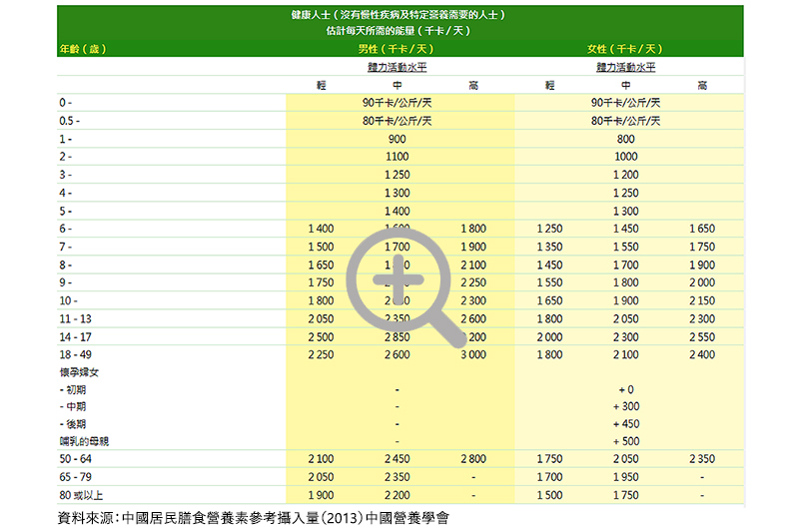Image resolution: width=799 pixels, height=532 pixels.
Task: Click the '- 初期' row label
Action: (x=72, y=389)
